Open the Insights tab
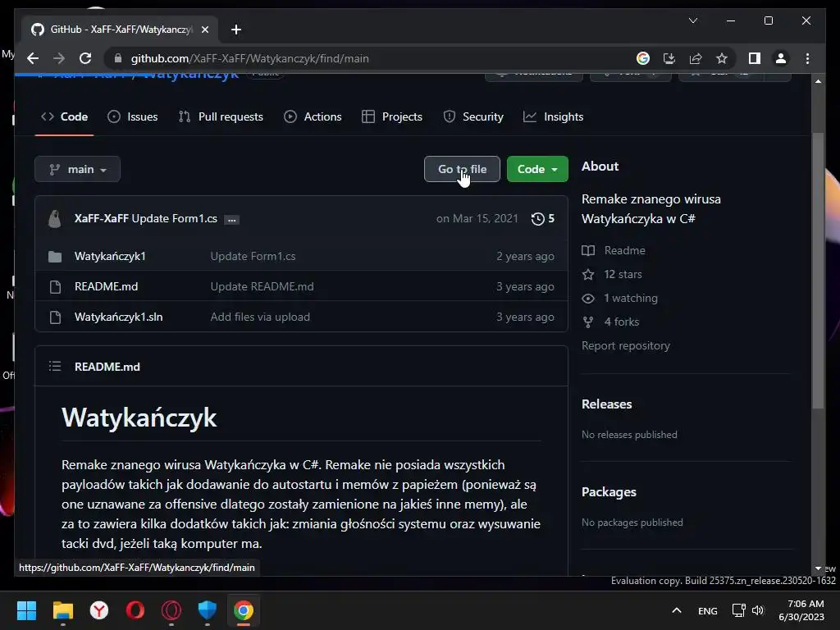Image resolution: width=840 pixels, height=630 pixels. pos(553,116)
